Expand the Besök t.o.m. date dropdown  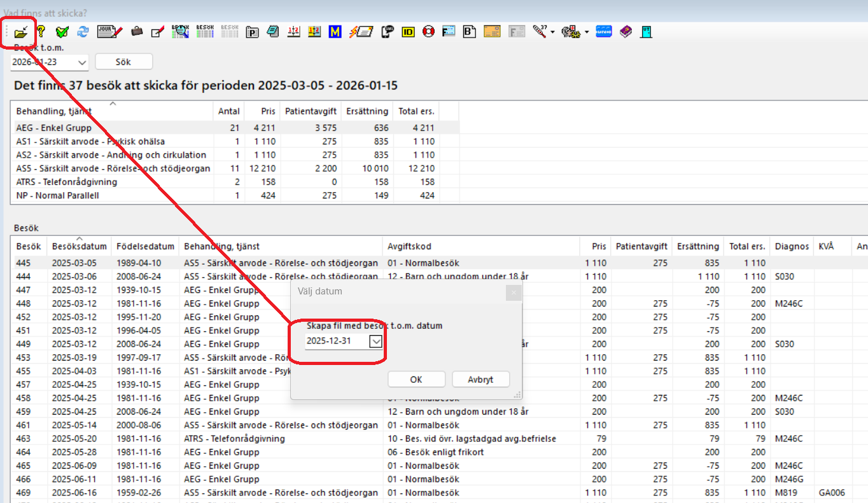[x=82, y=62]
